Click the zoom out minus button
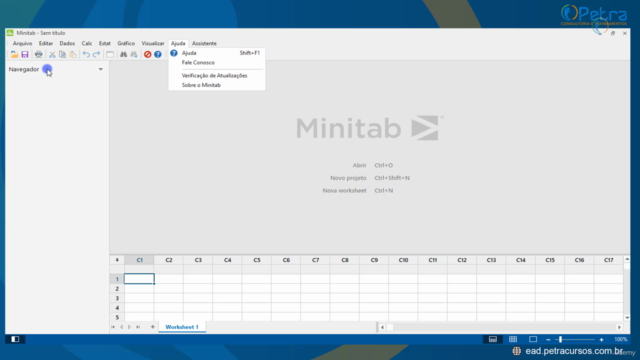640x360 pixels. [548, 340]
